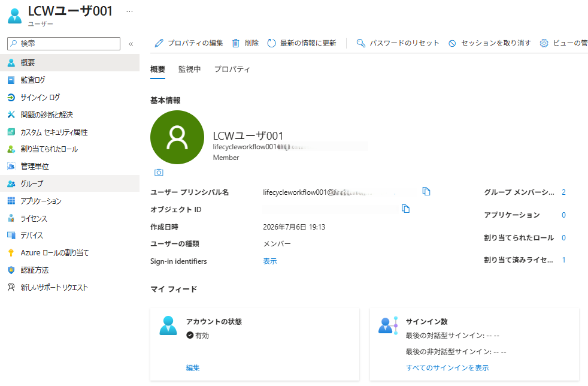This screenshot has height=386, width=588.
Task: Click 編集 link in アカウントの状態 card
Action: point(193,368)
